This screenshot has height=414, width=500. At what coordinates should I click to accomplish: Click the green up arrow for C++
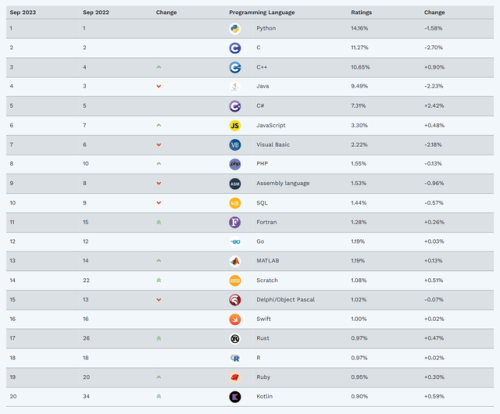click(x=159, y=67)
